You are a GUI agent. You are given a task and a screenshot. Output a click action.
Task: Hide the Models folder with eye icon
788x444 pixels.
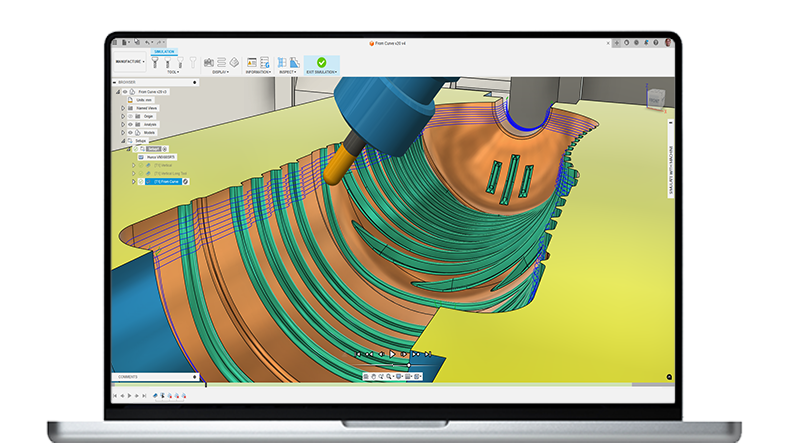pos(129,132)
